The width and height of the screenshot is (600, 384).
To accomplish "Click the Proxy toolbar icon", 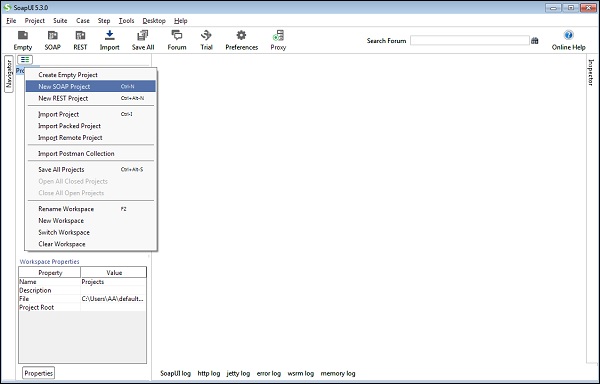I will (x=278, y=36).
